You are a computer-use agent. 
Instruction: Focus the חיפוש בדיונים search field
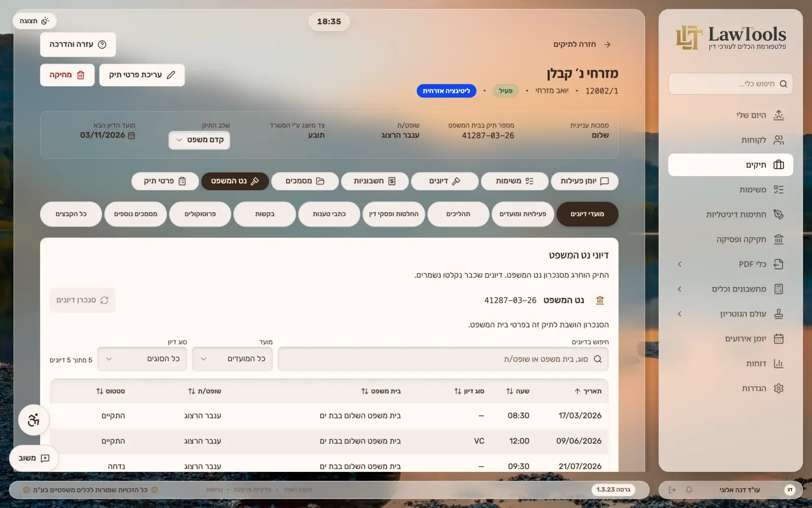coord(443,359)
